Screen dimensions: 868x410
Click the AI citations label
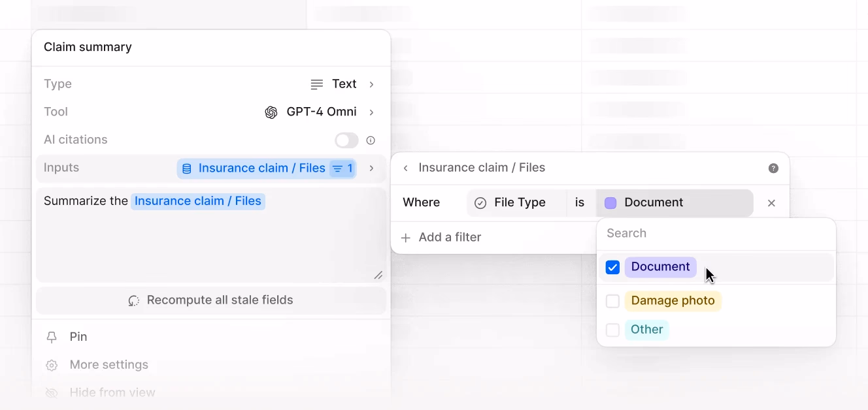pyautogui.click(x=76, y=140)
